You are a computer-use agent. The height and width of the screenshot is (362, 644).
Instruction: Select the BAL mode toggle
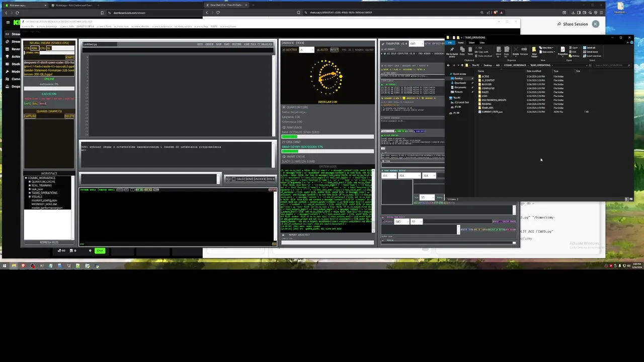(35, 104)
